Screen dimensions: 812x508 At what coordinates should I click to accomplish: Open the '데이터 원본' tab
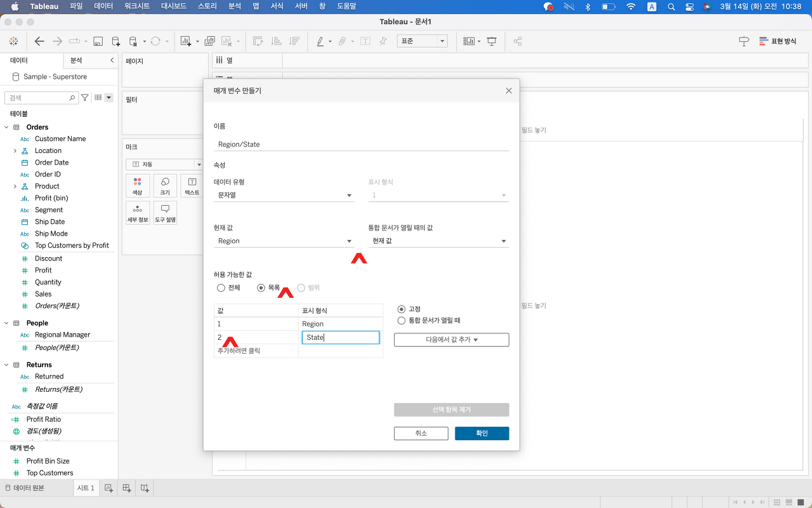pos(28,488)
